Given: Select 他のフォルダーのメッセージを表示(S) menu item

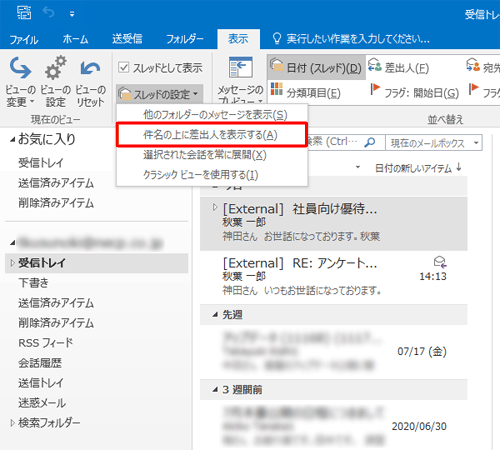Looking at the screenshot, I should [212, 115].
